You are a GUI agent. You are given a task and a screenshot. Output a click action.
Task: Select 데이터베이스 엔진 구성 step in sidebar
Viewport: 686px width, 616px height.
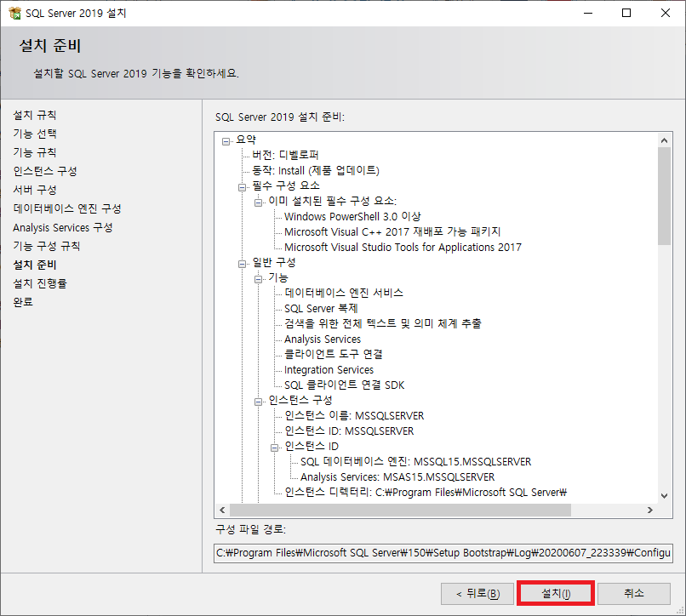click(67, 208)
